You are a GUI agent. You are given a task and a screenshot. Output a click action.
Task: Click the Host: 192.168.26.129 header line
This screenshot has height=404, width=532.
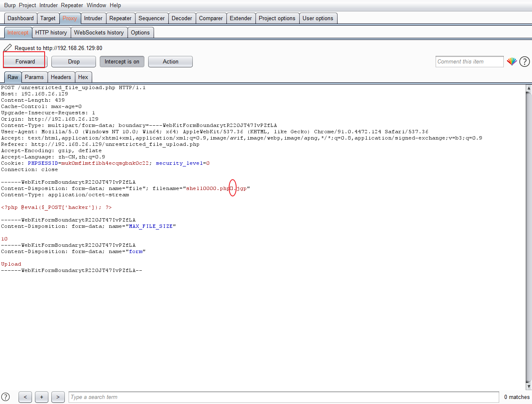point(35,94)
